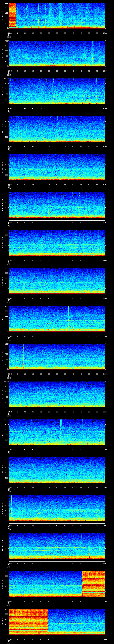Select the 18:24:00 start time label
The image size is (114, 644).
point(9,412)
